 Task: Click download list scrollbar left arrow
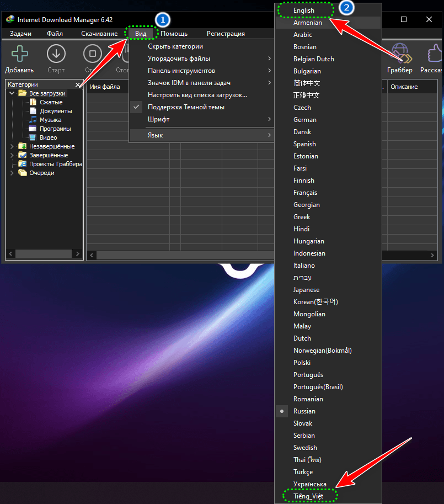coord(92,255)
